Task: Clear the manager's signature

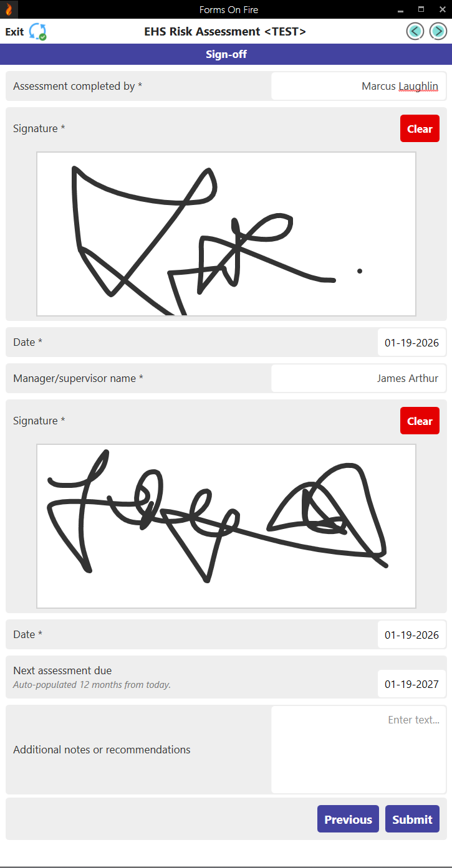Action: (x=420, y=421)
